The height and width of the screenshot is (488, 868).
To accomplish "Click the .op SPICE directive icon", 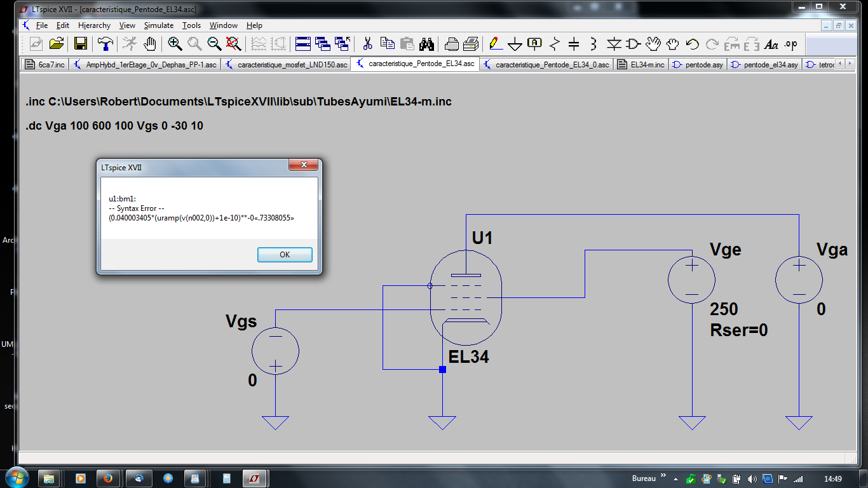I will [791, 44].
